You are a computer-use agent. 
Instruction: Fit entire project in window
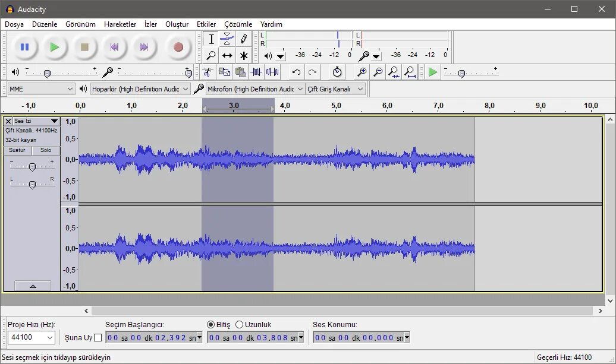pyautogui.click(x=410, y=72)
